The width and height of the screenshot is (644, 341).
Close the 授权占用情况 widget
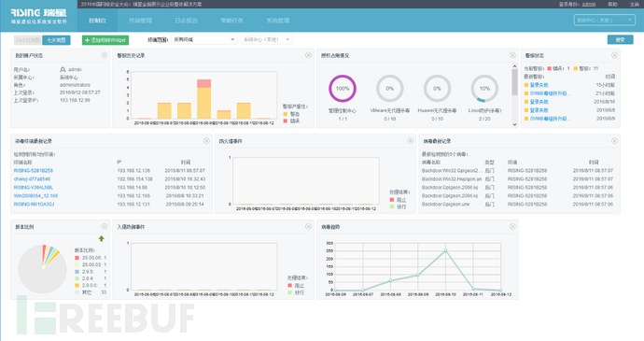pyautogui.click(x=512, y=55)
